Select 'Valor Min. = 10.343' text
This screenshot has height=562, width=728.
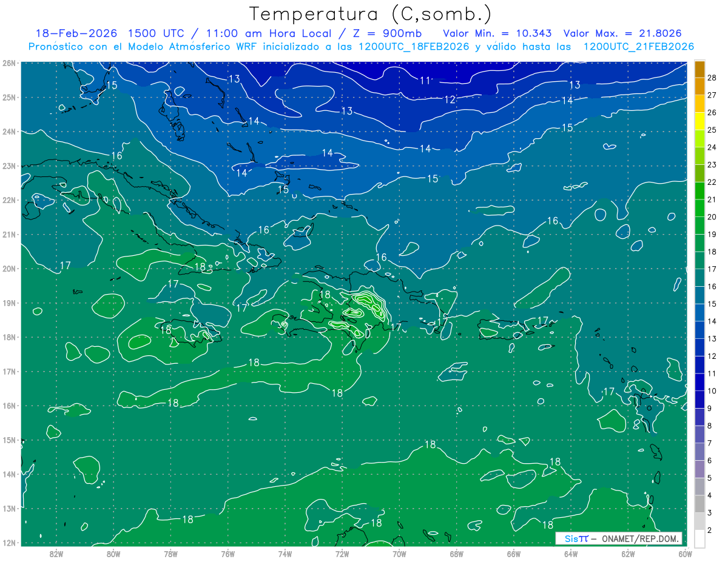pos(499,33)
